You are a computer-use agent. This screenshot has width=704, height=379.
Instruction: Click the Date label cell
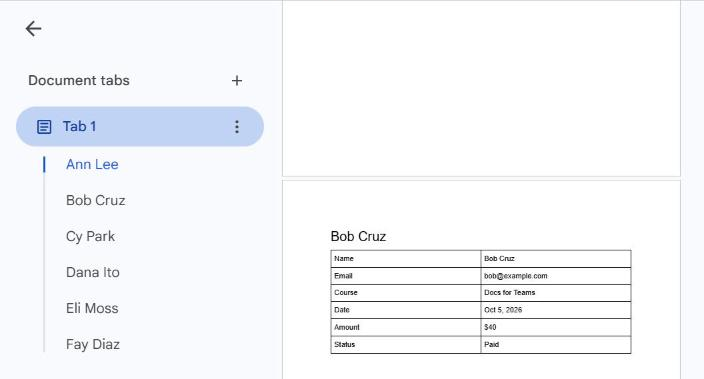[x=406, y=310]
